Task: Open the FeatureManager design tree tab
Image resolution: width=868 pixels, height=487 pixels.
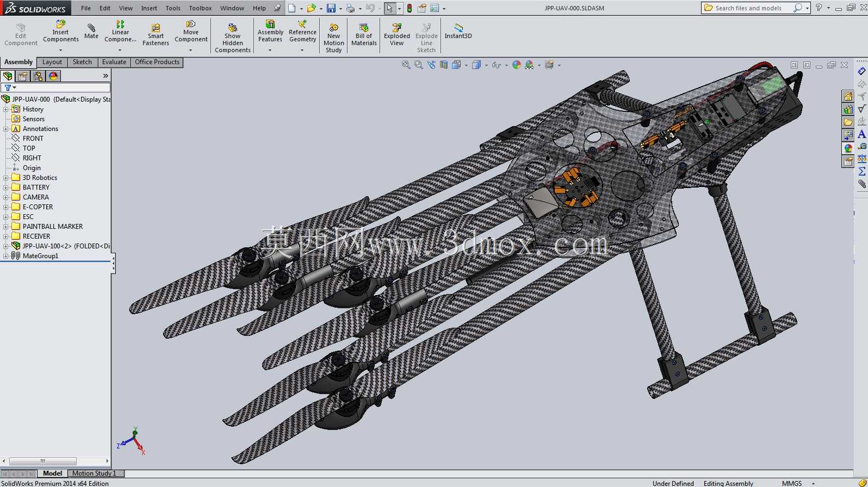Action: [x=8, y=76]
